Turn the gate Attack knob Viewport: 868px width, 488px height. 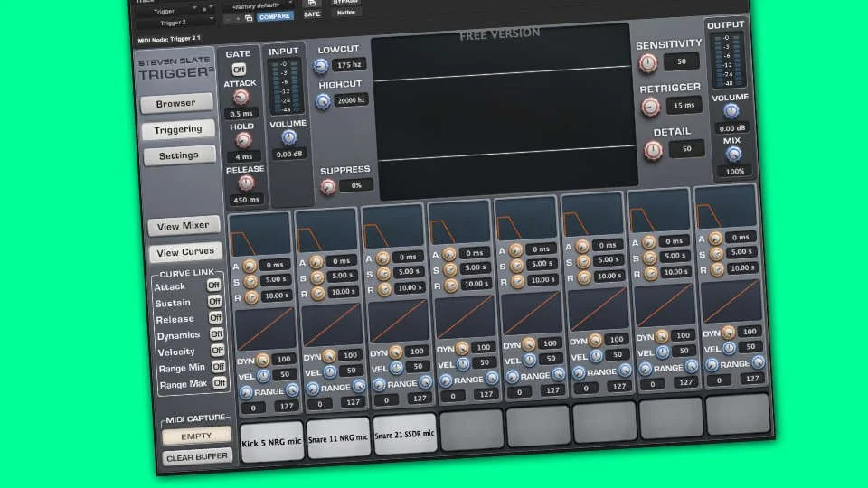[241, 98]
